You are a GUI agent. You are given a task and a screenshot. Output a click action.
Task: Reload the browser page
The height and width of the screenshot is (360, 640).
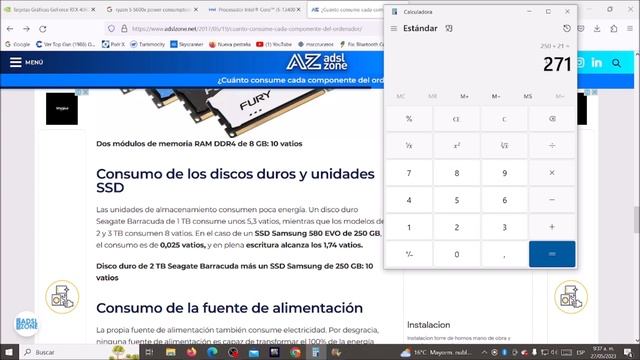[42, 29]
